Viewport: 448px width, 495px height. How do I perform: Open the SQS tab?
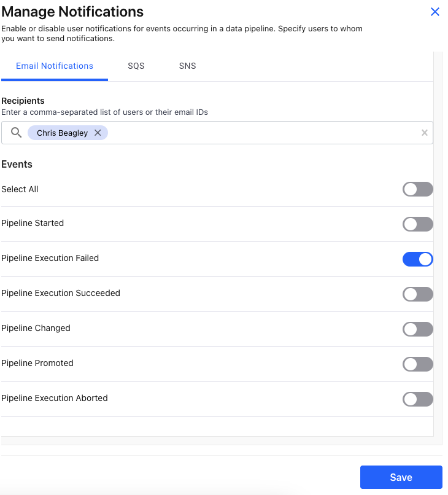tap(136, 66)
